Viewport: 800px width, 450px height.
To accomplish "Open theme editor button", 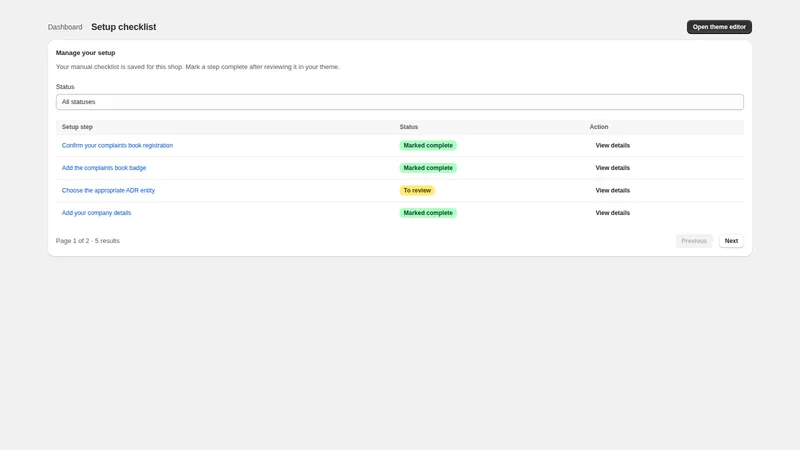I will (x=719, y=27).
